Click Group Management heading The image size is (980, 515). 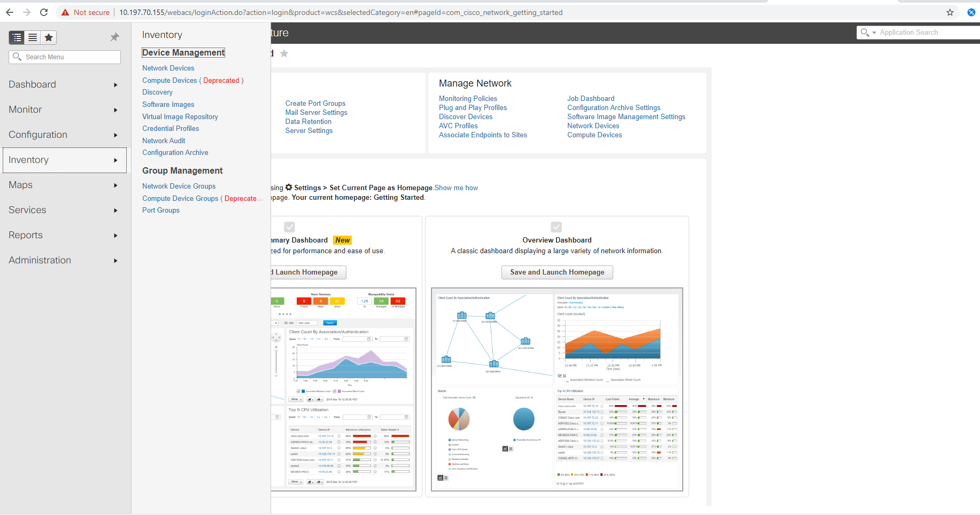(x=182, y=170)
